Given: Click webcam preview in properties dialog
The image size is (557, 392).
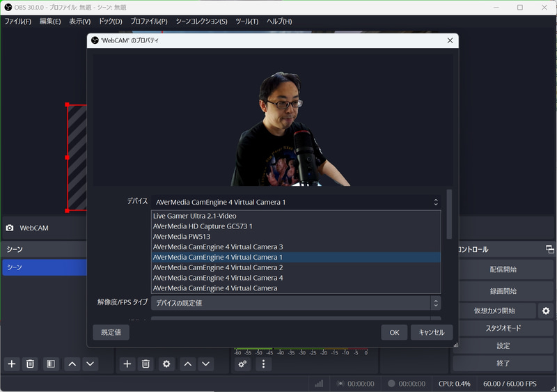Looking at the screenshot, I should [x=273, y=120].
